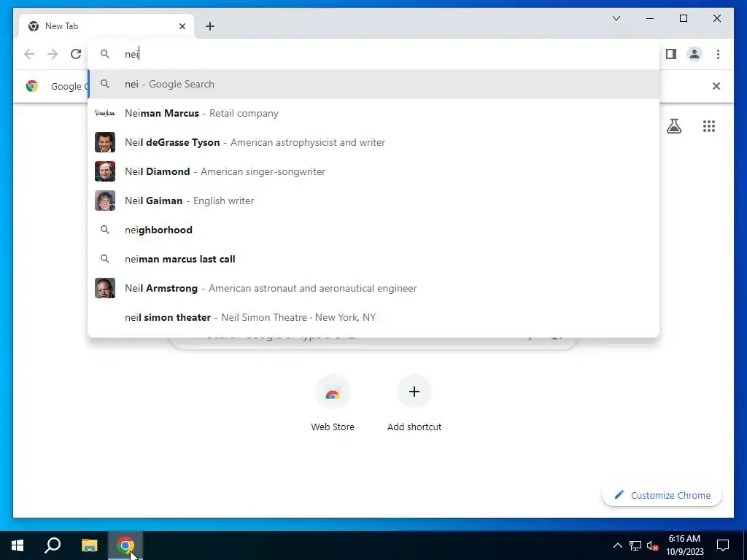This screenshot has width=747, height=560.
Task: Click the Neil Armstrong thumbnail photo
Action: click(105, 288)
